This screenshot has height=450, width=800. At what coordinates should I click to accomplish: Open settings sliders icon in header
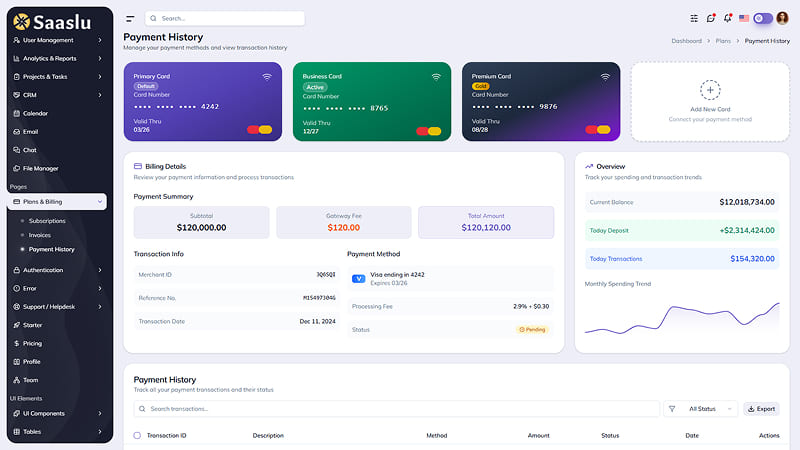tap(694, 18)
